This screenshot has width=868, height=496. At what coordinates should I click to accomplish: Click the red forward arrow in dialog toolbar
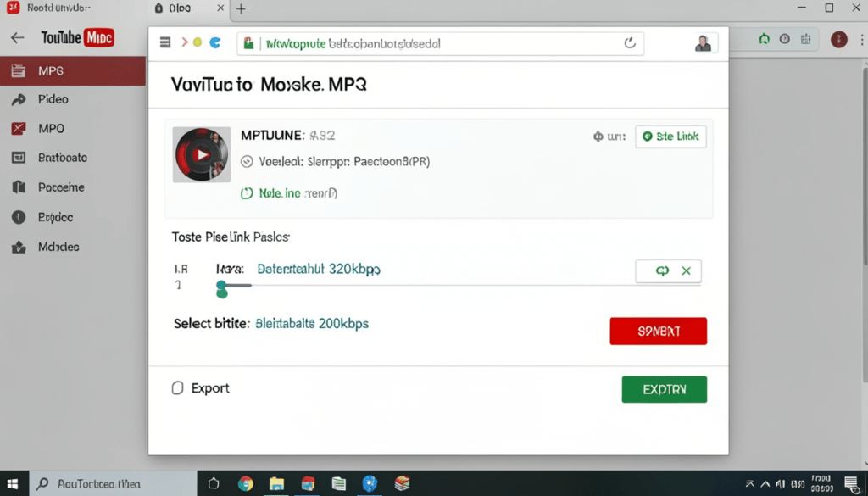tap(184, 42)
